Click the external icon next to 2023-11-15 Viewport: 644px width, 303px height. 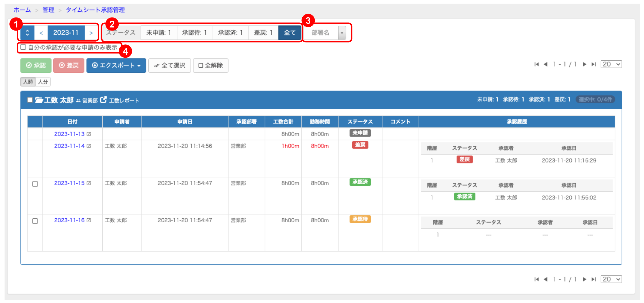point(89,183)
